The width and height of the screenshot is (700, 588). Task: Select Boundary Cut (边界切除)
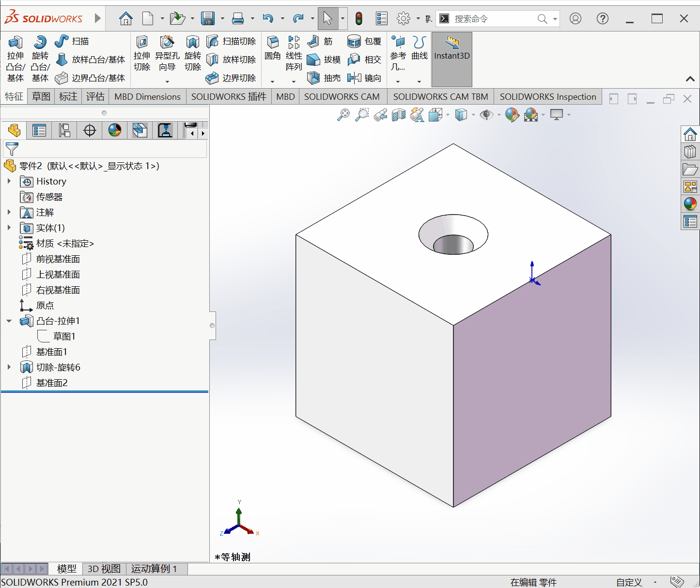[x=231, y=78]
